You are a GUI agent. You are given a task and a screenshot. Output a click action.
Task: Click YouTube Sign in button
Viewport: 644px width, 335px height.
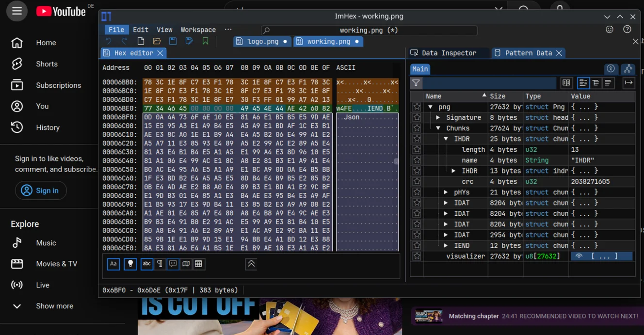(x=40, y=191)
